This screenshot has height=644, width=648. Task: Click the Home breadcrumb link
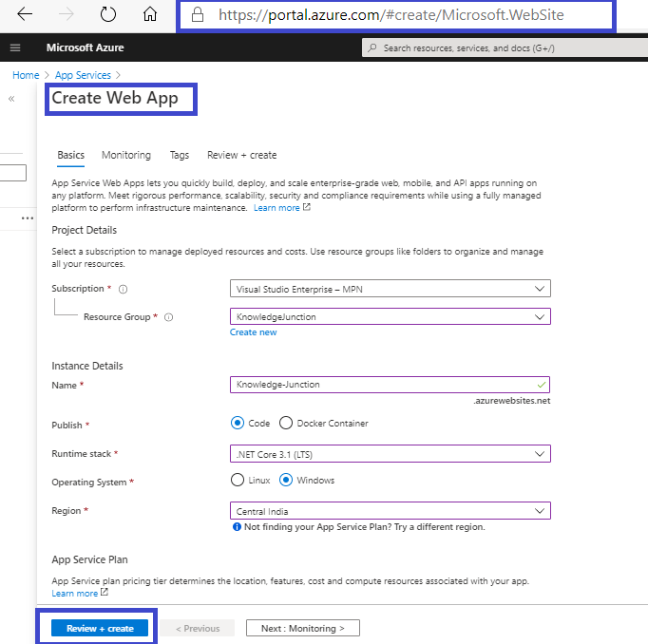coord(26,75)
